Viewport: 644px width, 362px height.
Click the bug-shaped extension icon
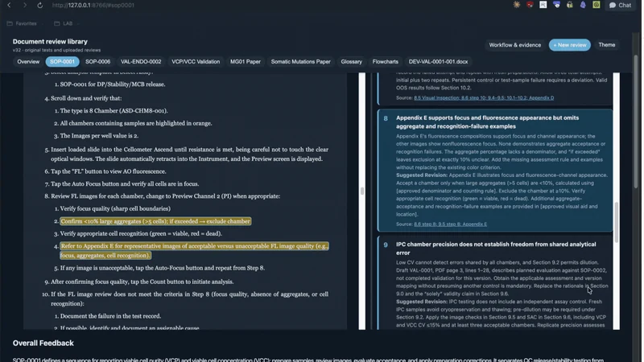click(570, 5)
